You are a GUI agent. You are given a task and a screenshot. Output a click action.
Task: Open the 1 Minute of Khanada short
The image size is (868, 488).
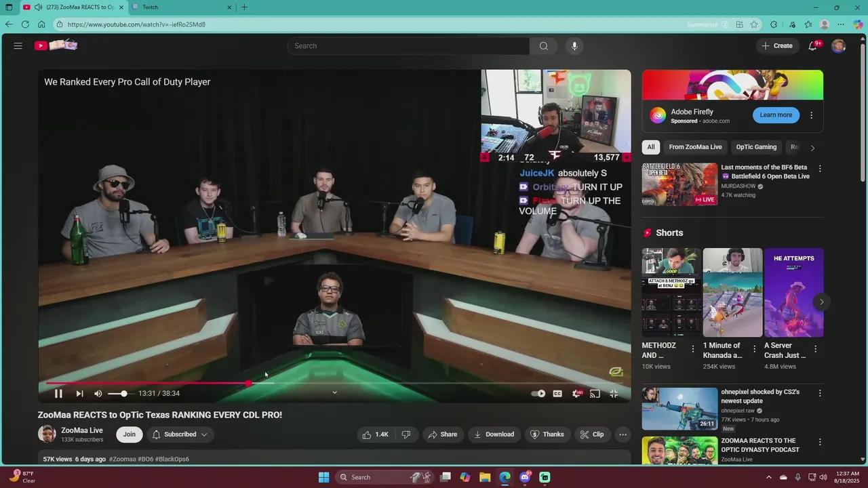732,293
